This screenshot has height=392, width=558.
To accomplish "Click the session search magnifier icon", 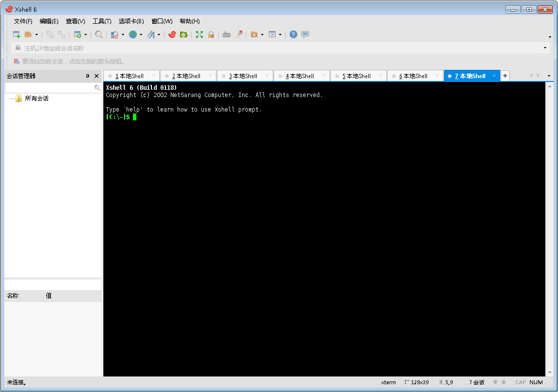I will click(97, 87).
